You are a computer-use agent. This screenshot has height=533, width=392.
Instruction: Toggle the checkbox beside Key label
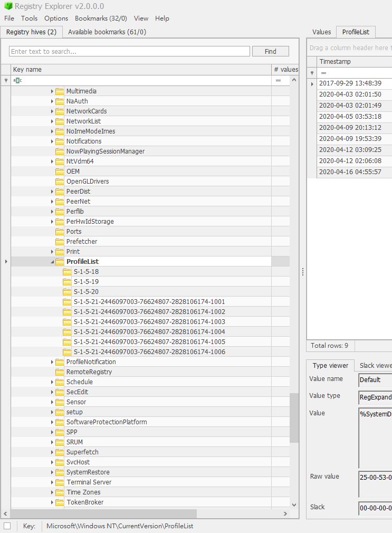[x=7, y=526]
